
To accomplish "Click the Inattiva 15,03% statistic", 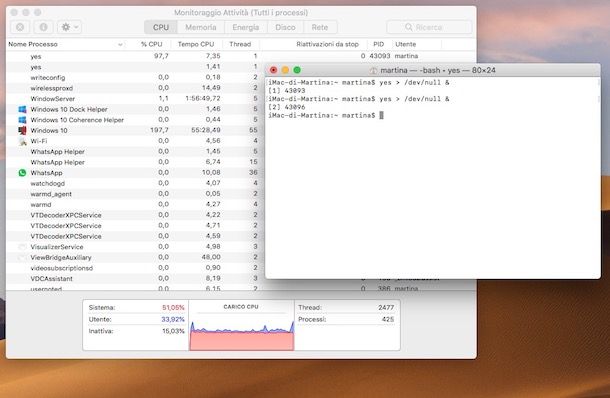I will click(136, 331).
